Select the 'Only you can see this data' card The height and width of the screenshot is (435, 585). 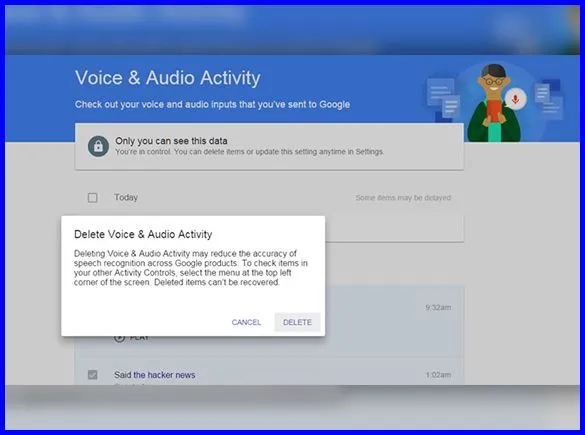[x=269, y=147]
